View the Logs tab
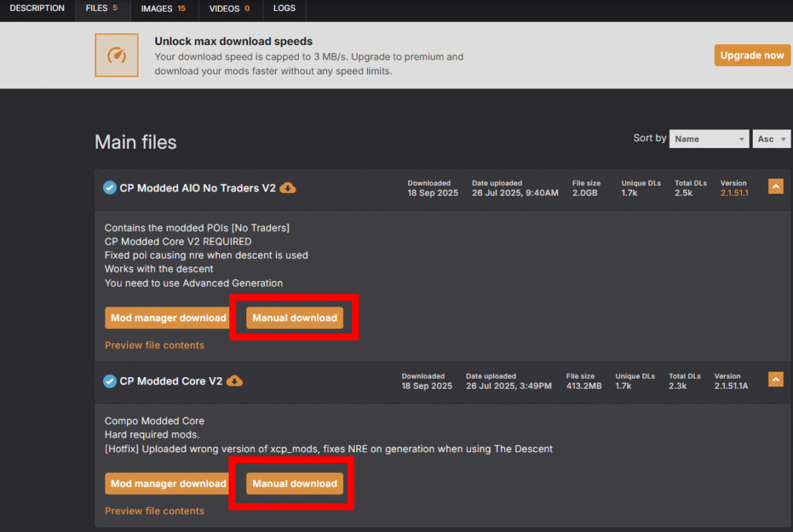The width and height of the screenshot is (793, 532). [x=284, y=9]
